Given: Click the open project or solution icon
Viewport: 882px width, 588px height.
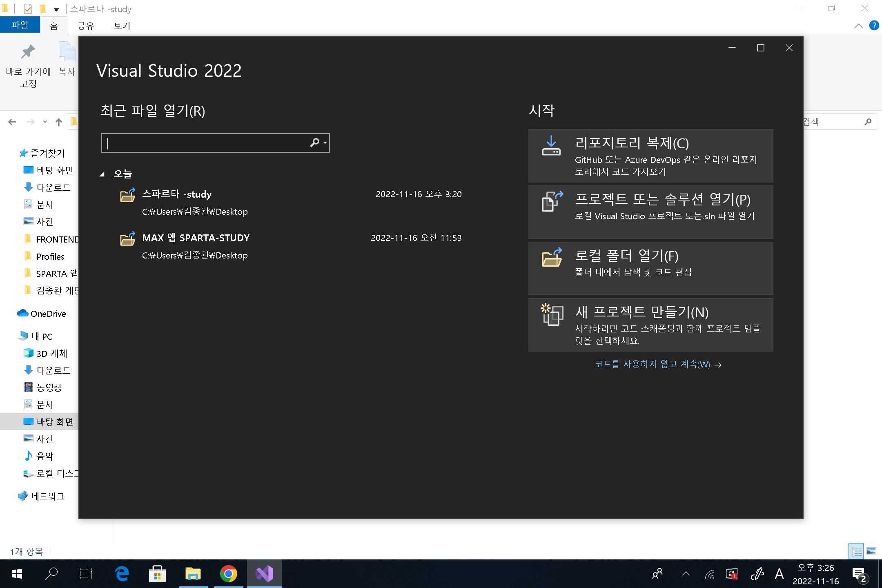Looking at the screenshot, I should pyautogui.click(x=552, y=201).
